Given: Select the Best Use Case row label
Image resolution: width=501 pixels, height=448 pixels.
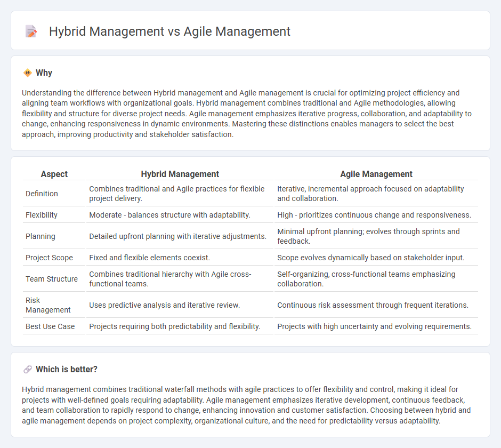Looking at the screenshot, I should pyautogui.click(x=50, y=326).
